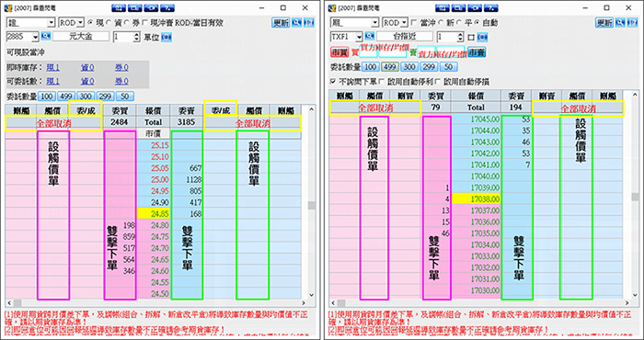The height and width of the screenshot is (340, 644).
Task: Open the account (person) icon in stock window title bar
Action: coord(119,7)
